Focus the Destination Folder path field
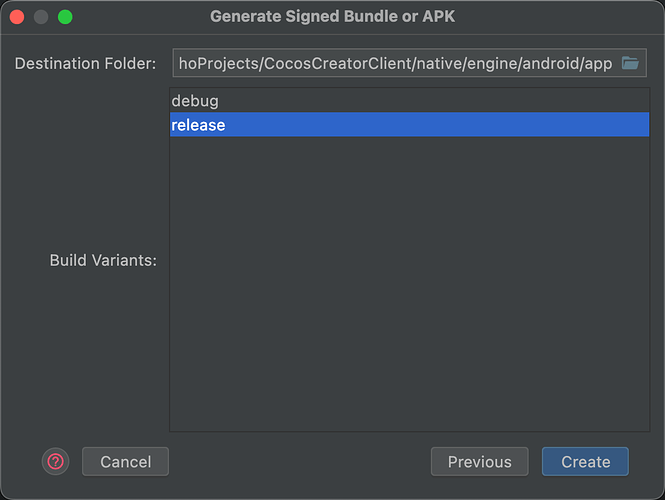This screenshot has width=665, height=500. (394, 63)
